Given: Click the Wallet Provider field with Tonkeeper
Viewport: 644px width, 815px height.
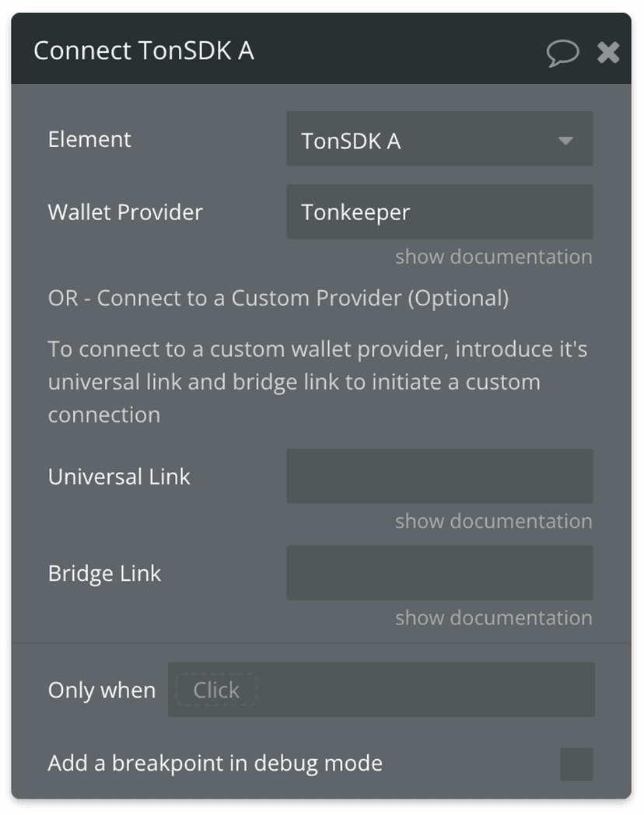Looking at the screenshot, I should [x=439, y=212].
